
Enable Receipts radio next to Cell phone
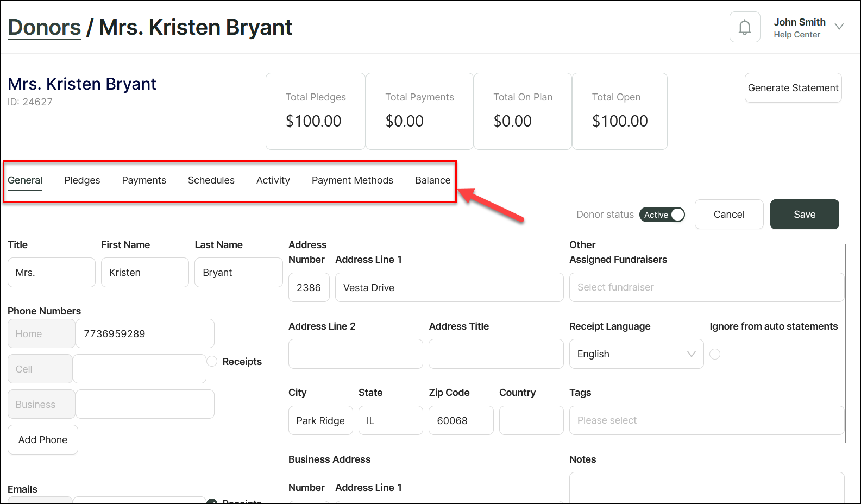pos(212,361)
